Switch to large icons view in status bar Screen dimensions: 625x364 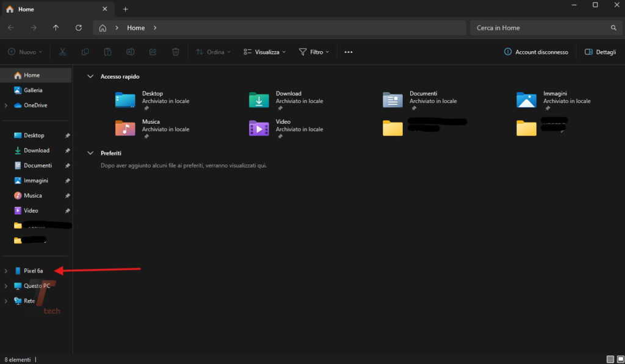620,359
